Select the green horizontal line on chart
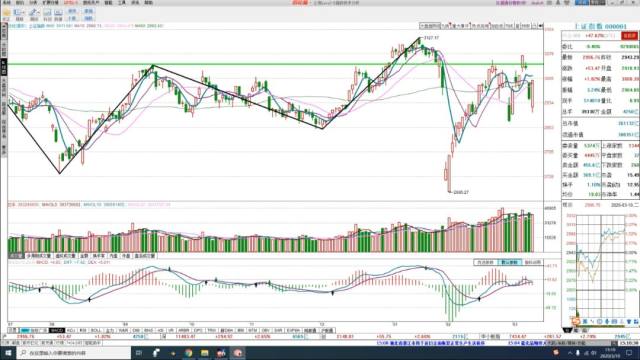Image resolution: width=640 pixels, height=360 pixels. coord(276,64)
